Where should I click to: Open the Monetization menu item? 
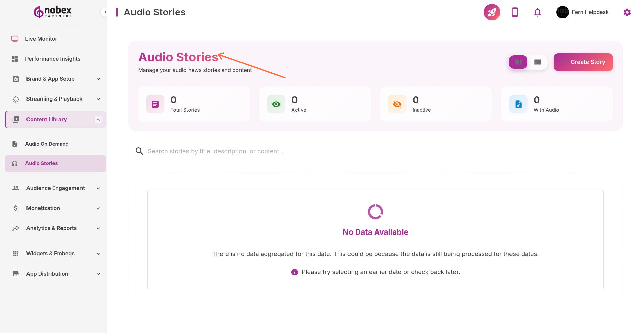coord(43,208)
